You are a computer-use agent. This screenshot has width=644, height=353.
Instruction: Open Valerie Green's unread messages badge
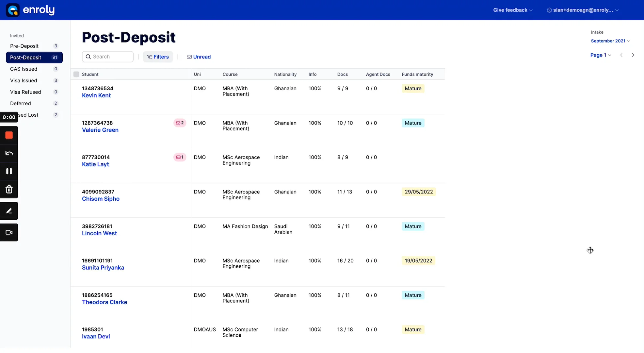(x=180, y=123)
